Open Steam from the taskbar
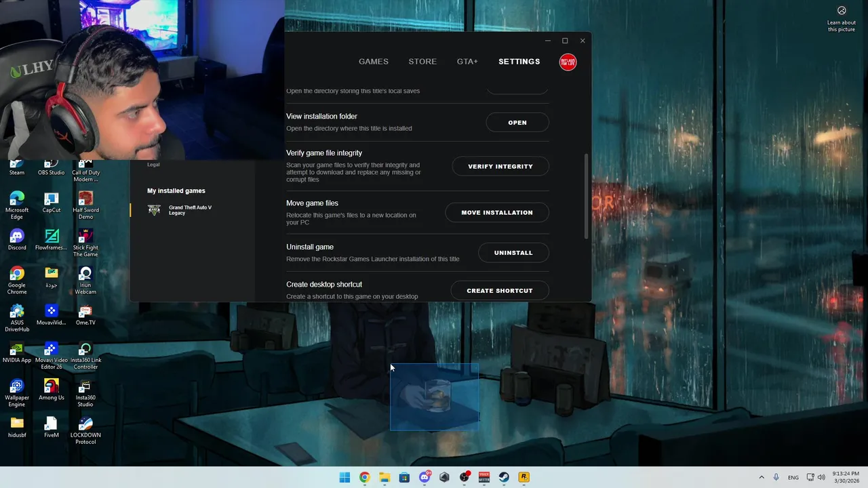This screenshot has height=488, width=868. (x=504, y=477)
